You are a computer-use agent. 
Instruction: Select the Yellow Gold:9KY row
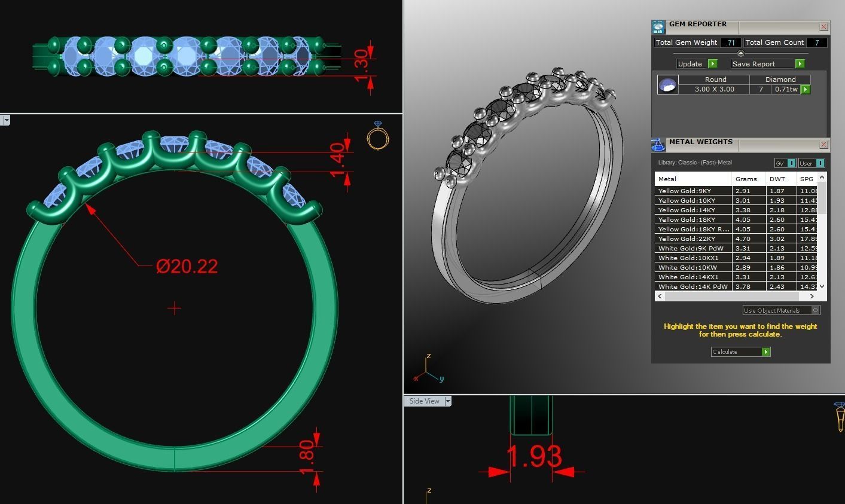(x=736, y=191)
